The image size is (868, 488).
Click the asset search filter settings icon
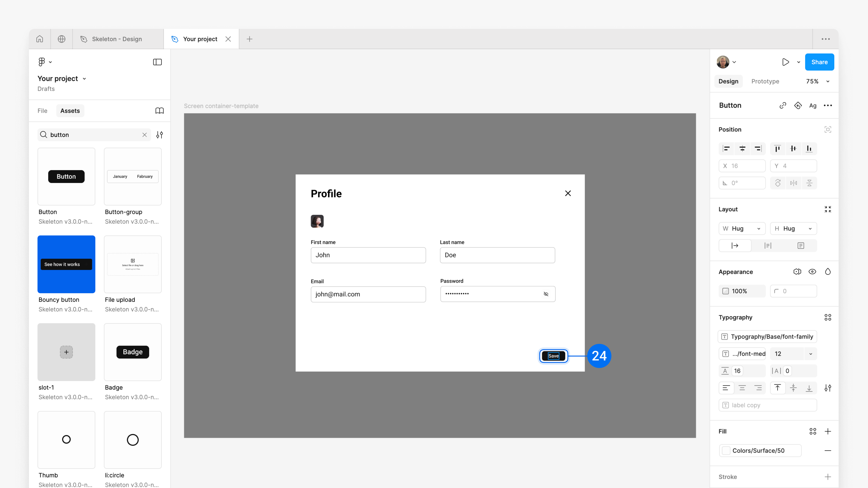pyautogui.click(x=159, y=135)
